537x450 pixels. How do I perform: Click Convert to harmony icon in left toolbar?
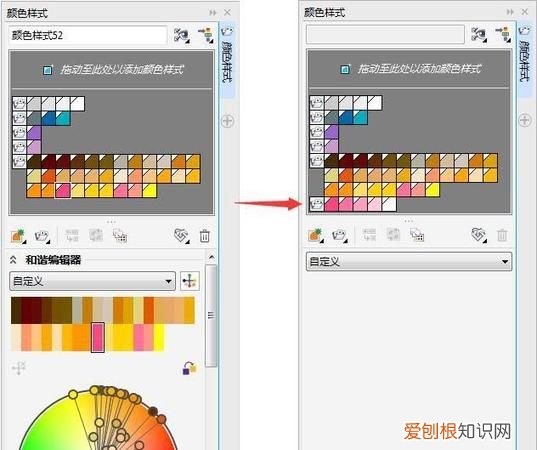click(x=120, y=236)
